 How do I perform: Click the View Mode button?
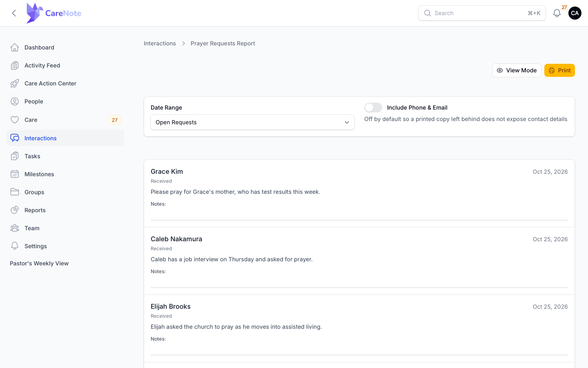point(517,70)
